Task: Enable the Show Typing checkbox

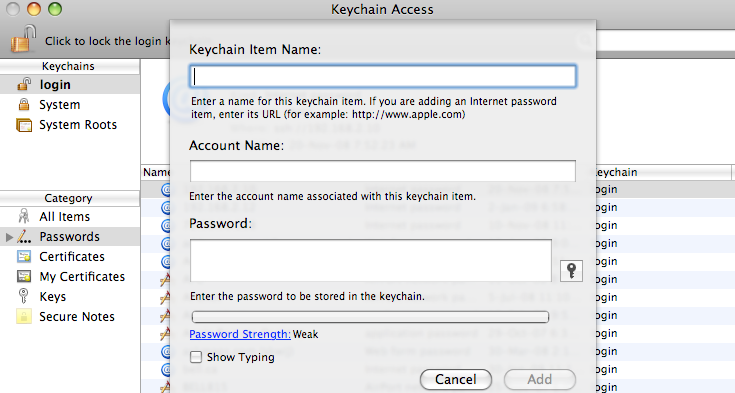Action: (196, 357)
